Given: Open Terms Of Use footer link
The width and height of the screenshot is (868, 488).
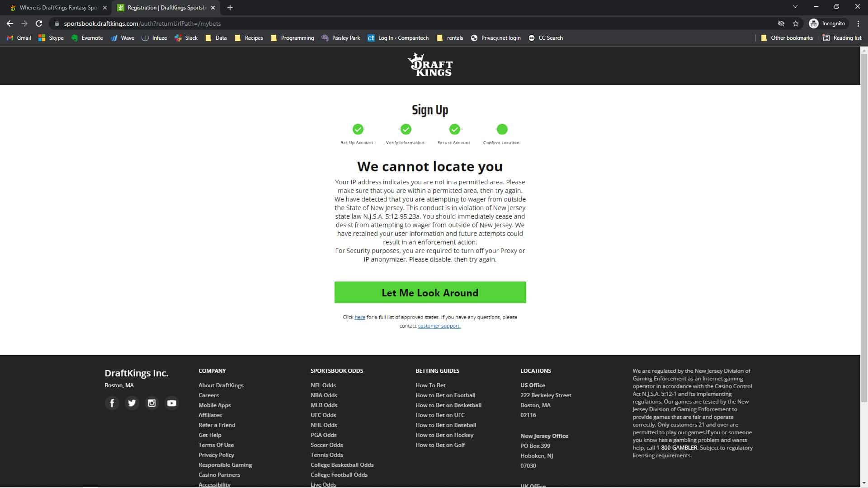Looking at the screenshot, I should [x=216, y=445].
